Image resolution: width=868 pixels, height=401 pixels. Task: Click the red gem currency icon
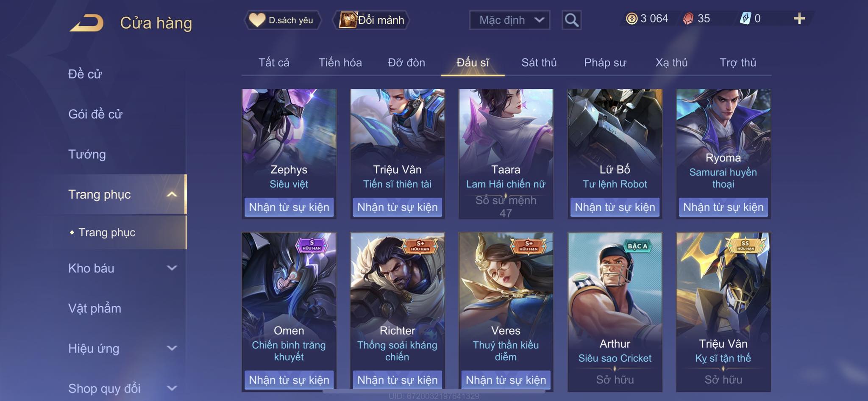point(688,19)
